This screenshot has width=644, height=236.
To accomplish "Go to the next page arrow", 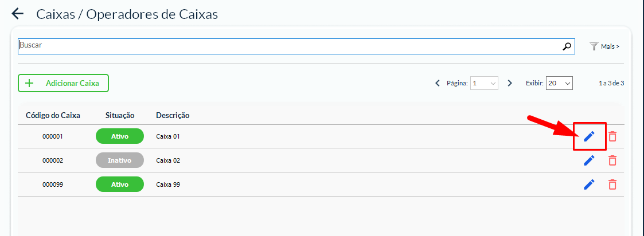I will point(510,83).
